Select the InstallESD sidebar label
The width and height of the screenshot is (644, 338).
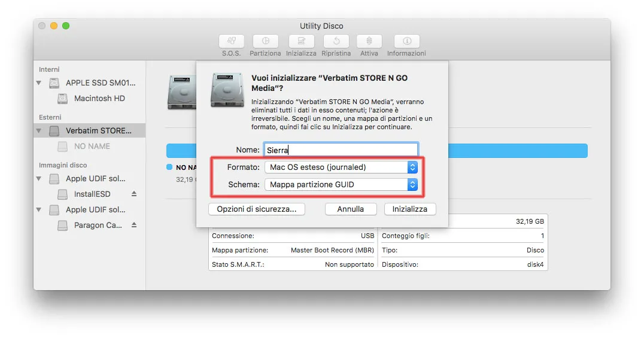pyautogui.click(x=92, y=194)
